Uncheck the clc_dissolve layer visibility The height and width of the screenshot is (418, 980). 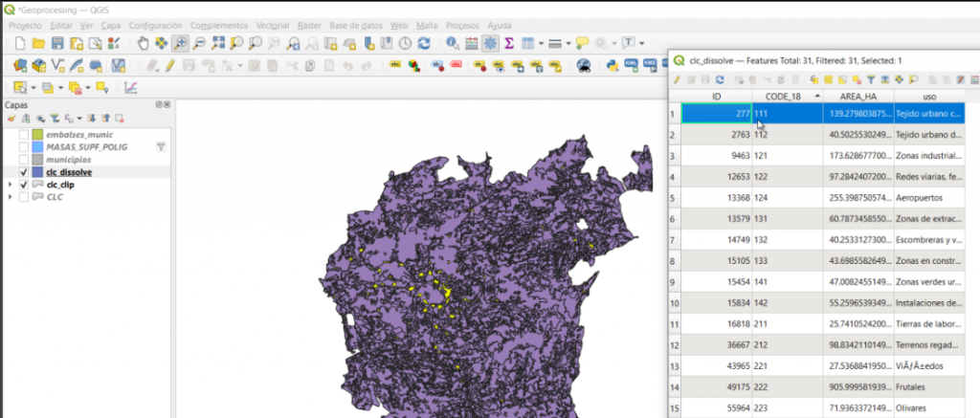(x=24, y=172)
